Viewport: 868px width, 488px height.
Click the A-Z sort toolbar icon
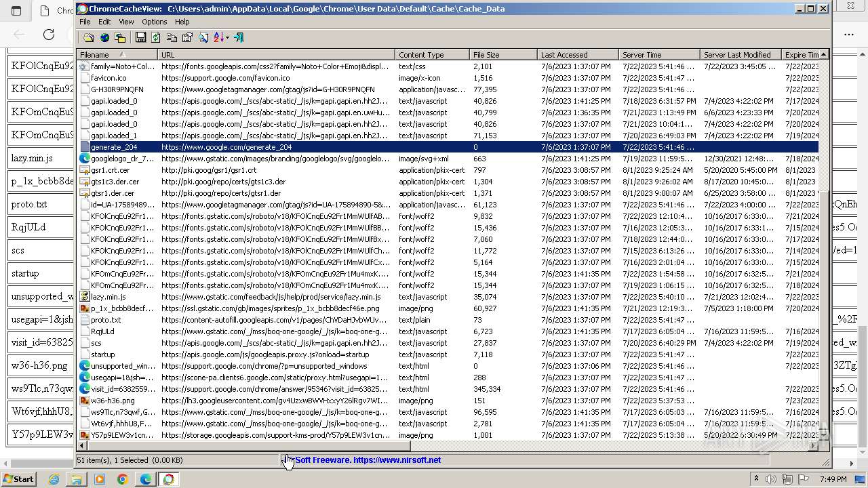pyautogui.click(x=218, y=37)
